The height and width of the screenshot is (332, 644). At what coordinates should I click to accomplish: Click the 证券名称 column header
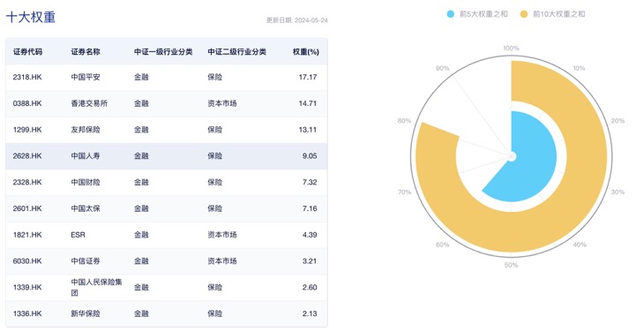point(86,52)
